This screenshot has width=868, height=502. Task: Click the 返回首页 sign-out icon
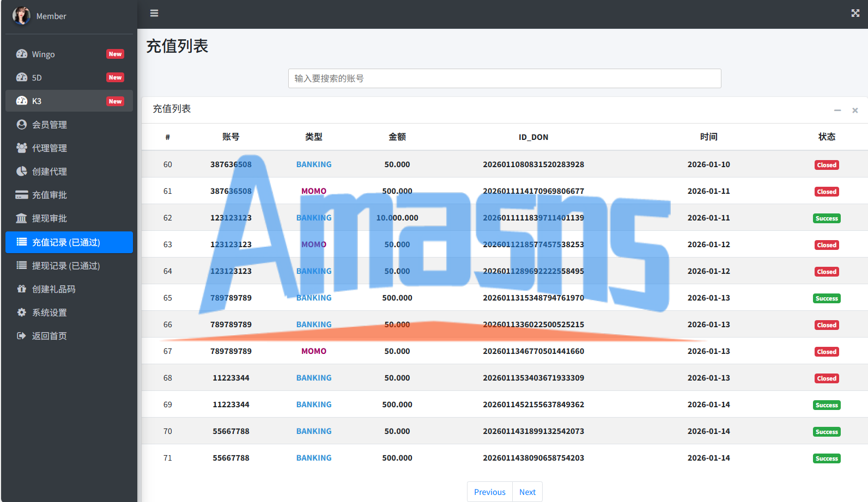coord(22,335)
